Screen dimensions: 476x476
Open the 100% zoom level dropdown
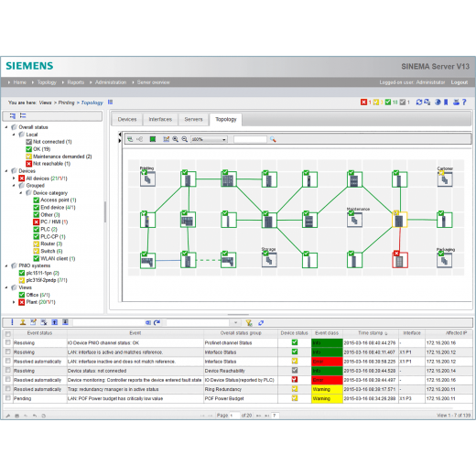click(x=209, y=139)
